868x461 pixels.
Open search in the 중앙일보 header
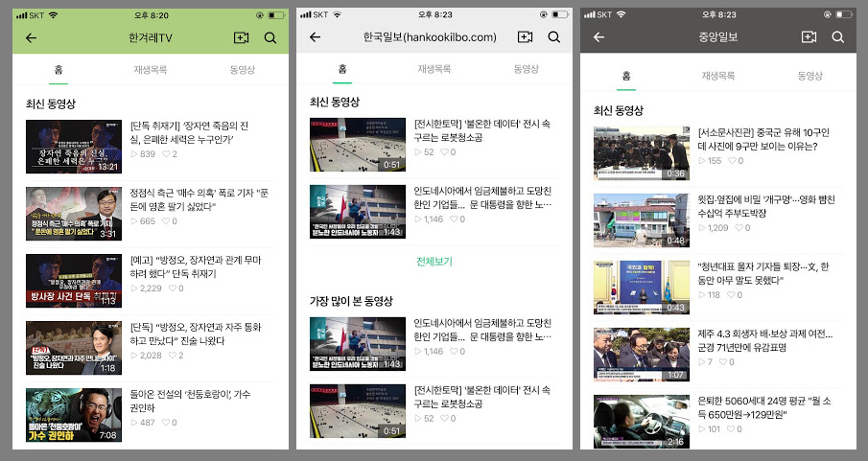pos(838,37)
